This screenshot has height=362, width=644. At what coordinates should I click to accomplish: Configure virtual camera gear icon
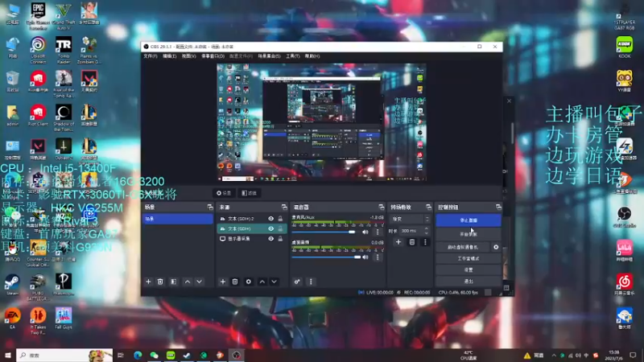pyautogui.click(x=496, y=247)
